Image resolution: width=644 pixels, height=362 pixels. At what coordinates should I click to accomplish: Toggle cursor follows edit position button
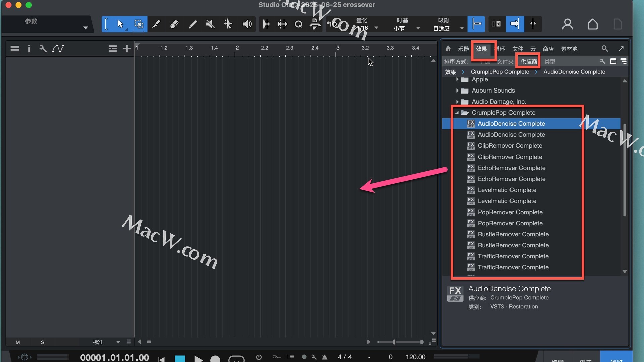[533, 24]
